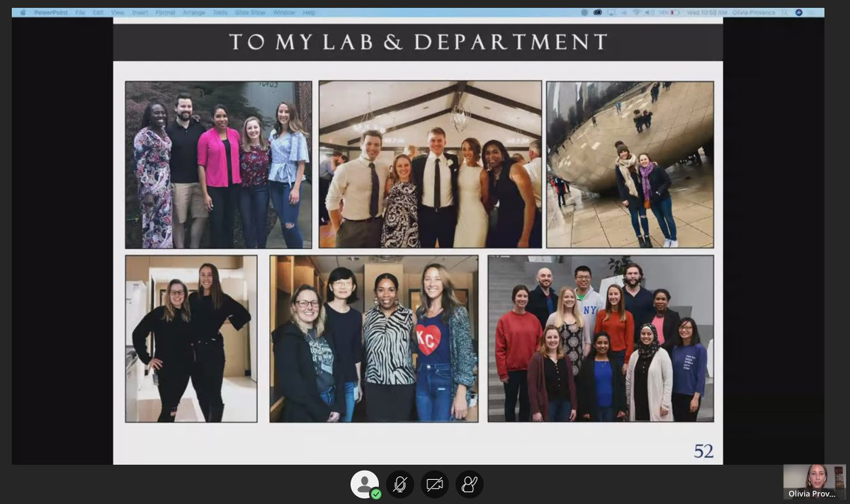Viewport: 850px width, 504px height.
Task: Open the Edit menu
Action: click(98, 13)
